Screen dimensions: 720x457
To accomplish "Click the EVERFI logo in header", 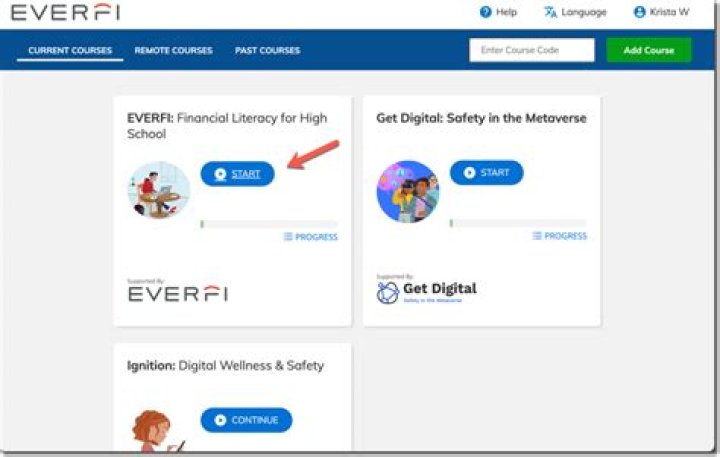I will 65,12.
